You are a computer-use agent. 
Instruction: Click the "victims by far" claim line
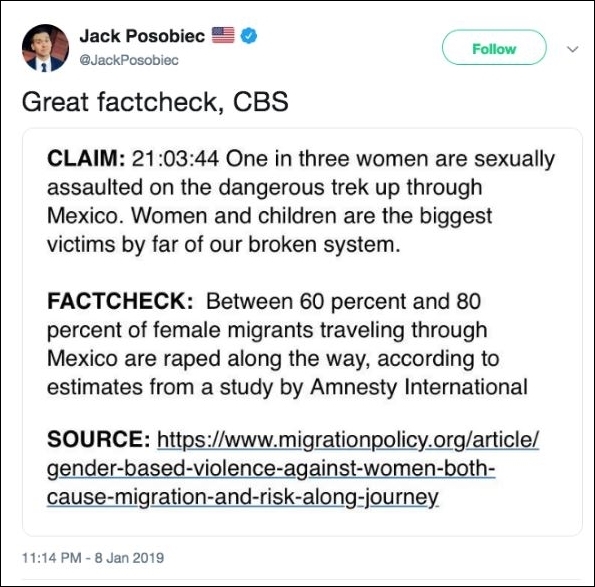[x=224, y=244]
